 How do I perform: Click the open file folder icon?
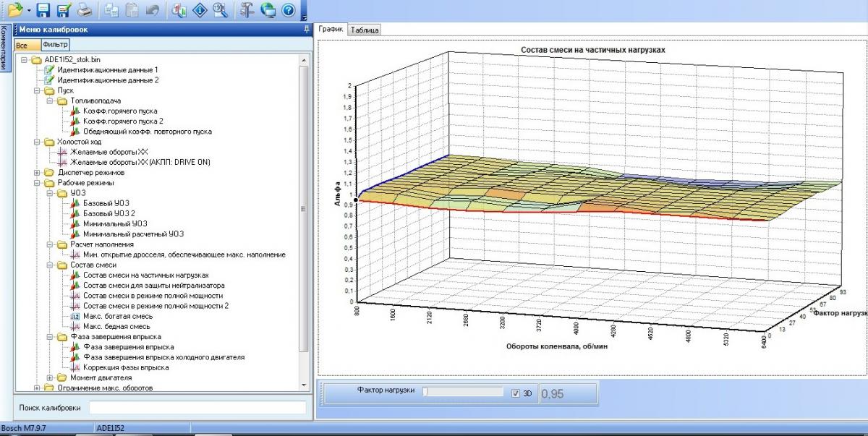click(15, 9)
